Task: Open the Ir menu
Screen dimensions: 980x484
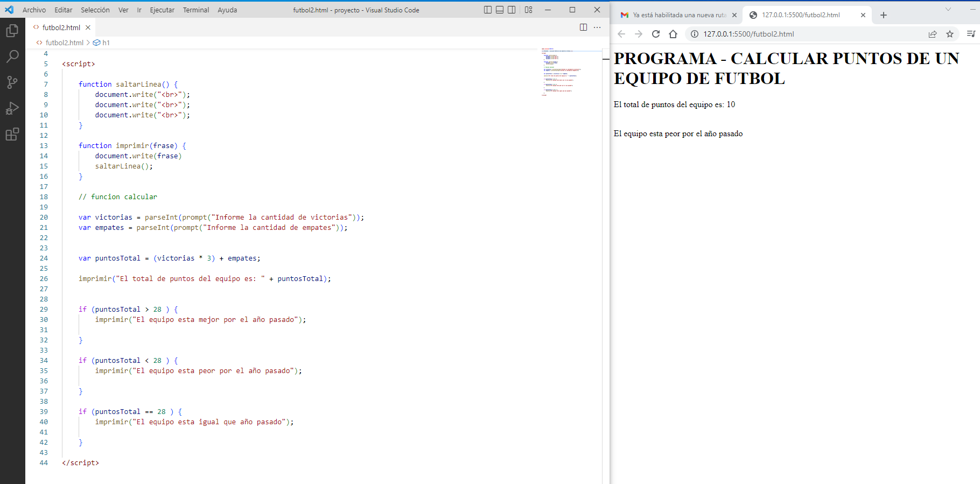Action: [139, 10]
